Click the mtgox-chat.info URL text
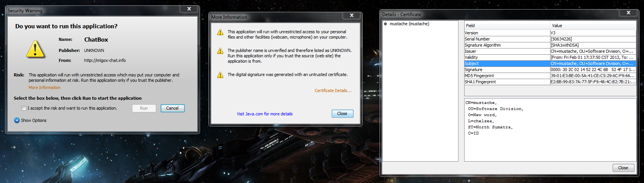 click(x=105, y=60)
